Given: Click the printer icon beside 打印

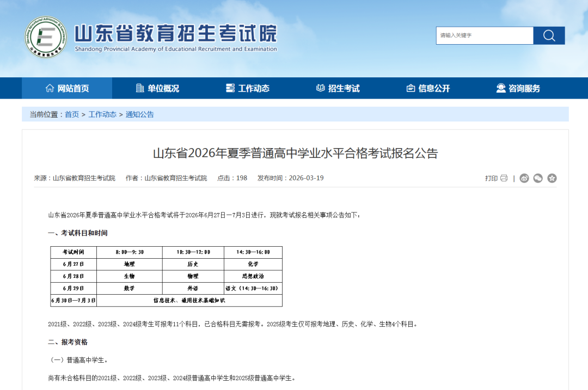Looking at the screenshot, I should click(x=504, y=178).
